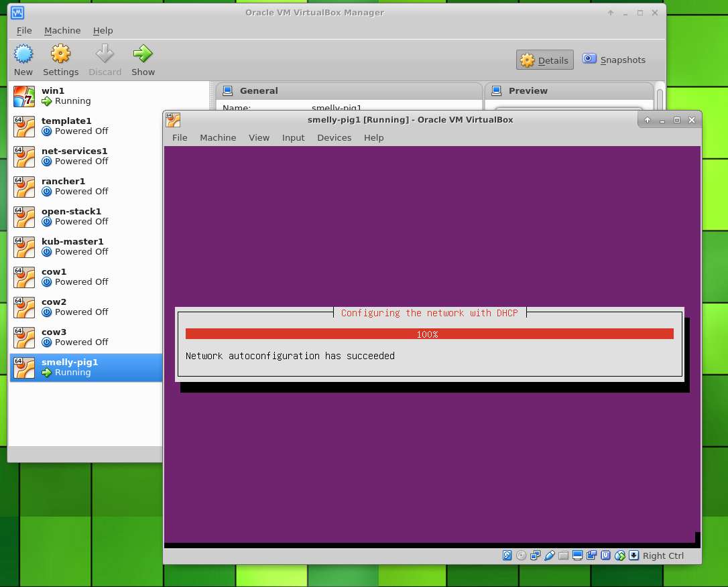Click the kub-master1 VM icon
Screen dimensions: 728x587
point(23,247)
